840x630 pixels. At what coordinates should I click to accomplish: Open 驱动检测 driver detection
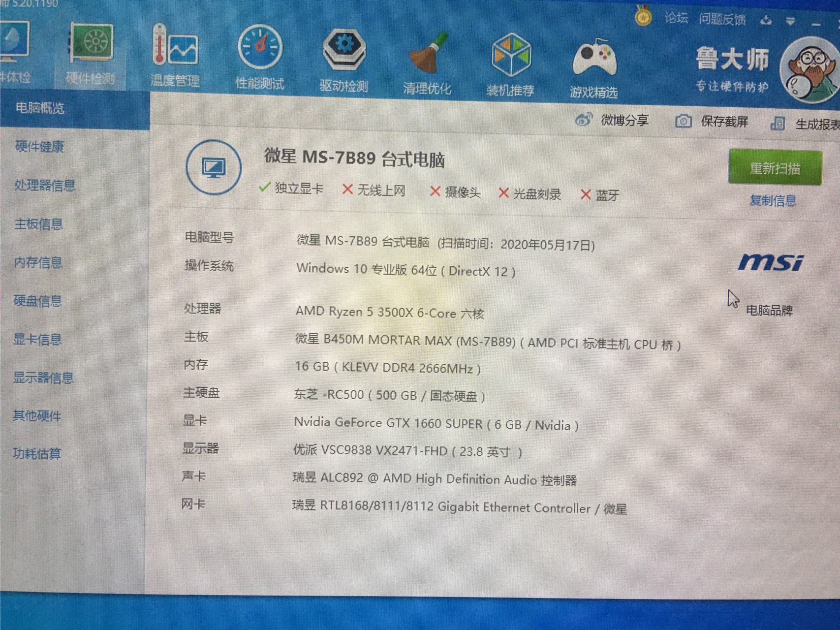pos(344,60)
